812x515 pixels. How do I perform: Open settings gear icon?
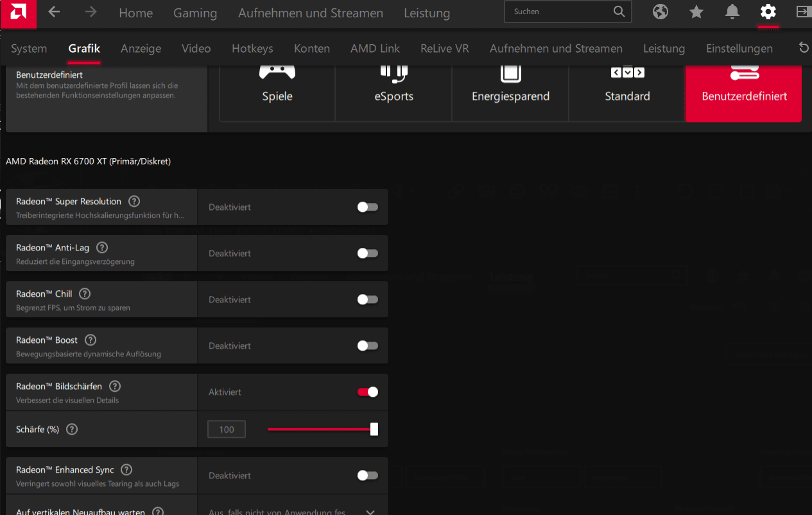[768, 12]
